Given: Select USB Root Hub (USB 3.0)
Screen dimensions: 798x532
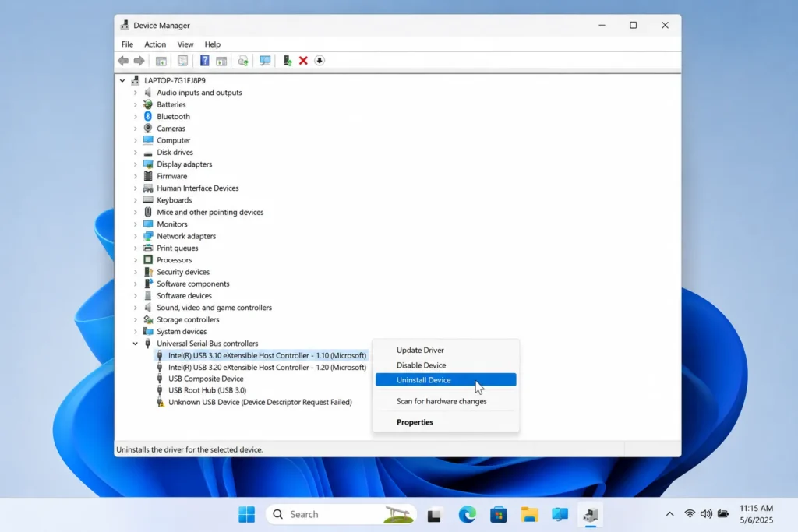Looking at the screenshot, I should pyautogui.click(x=207, y=390).
